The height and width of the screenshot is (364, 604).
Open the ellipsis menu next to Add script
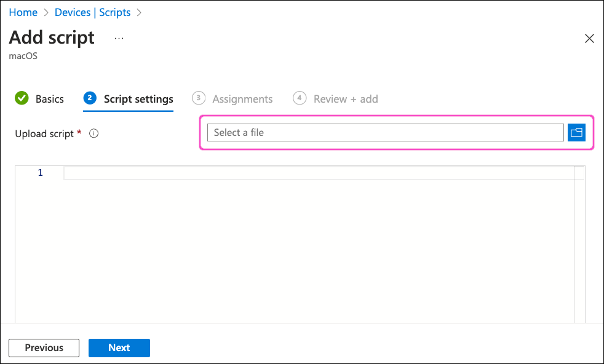click(119, 38)
